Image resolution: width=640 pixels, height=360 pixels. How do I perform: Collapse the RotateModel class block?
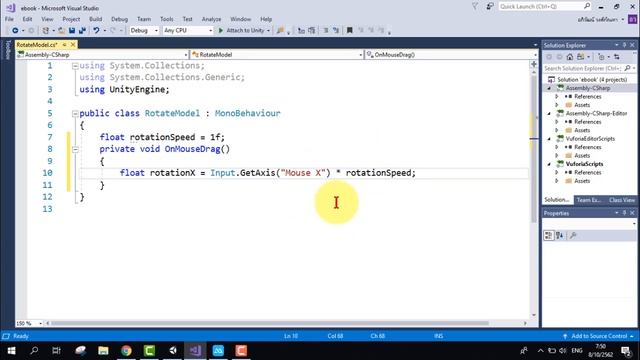click(x=75, y=114)
